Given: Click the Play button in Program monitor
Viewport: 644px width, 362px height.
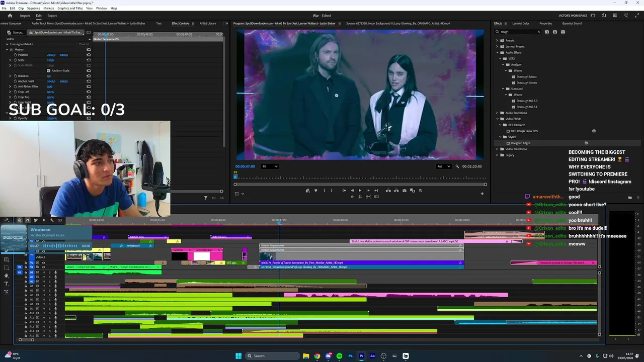Looking at the screenshot, I should click(x=360, y=191).
